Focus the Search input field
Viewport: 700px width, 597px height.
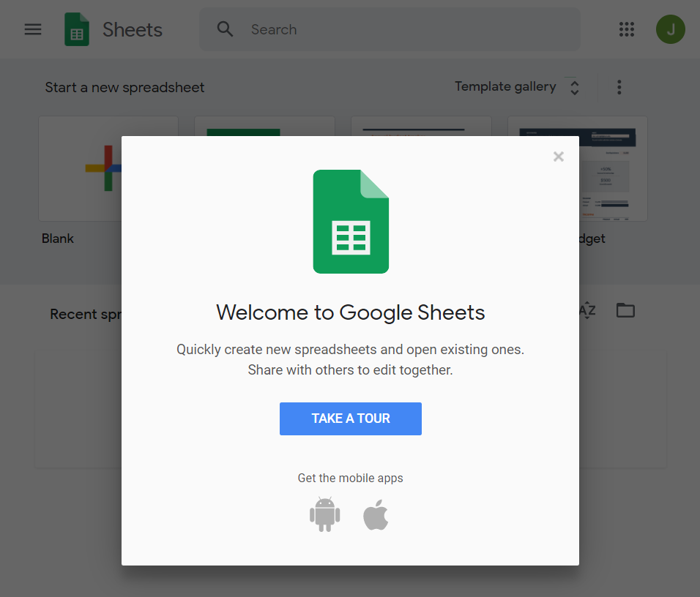(390, 29)
